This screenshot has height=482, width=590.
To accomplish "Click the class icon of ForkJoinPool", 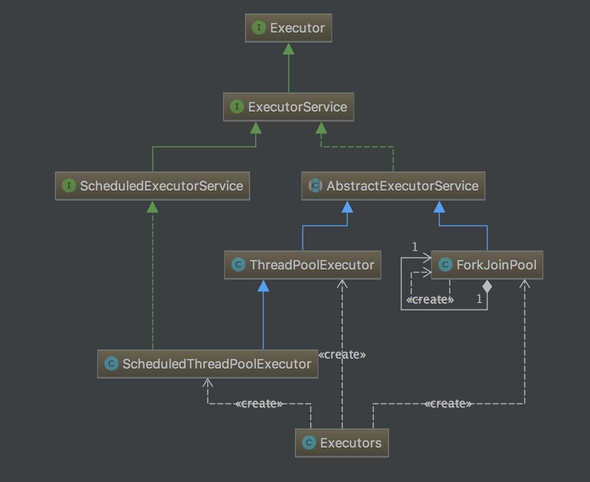I will 445,265.
